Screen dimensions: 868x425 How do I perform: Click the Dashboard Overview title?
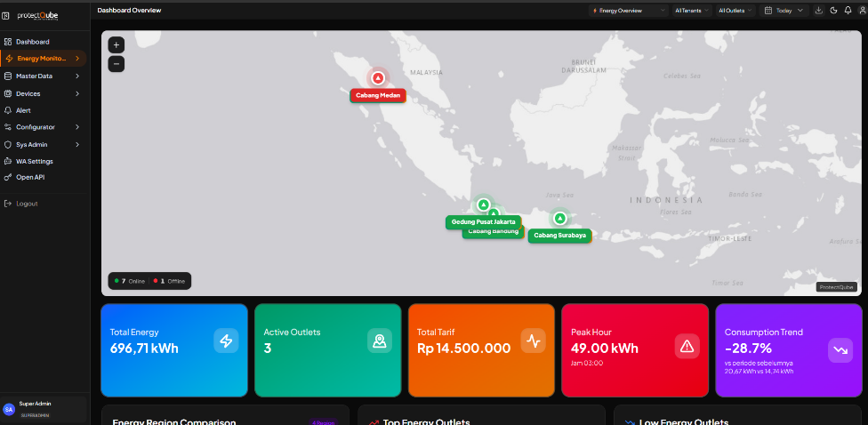pyautogui.click(x=130, y=10)
